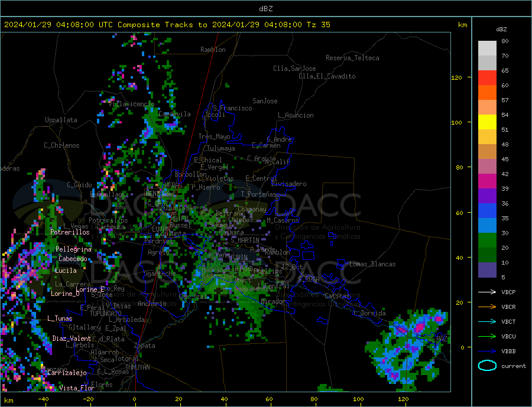
Task: Click the 'Carrizalejo' place label
Action: [x=67, y=373]
